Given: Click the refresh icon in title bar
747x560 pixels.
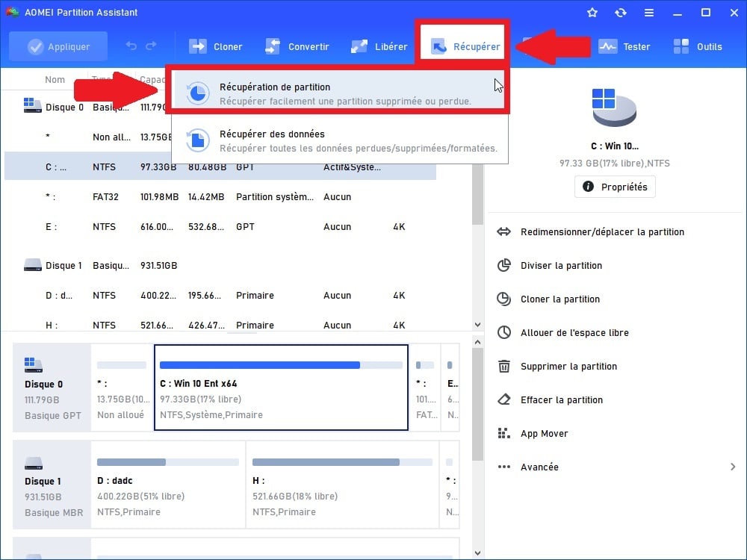Looking at the screenshot, I should [620, 13].
